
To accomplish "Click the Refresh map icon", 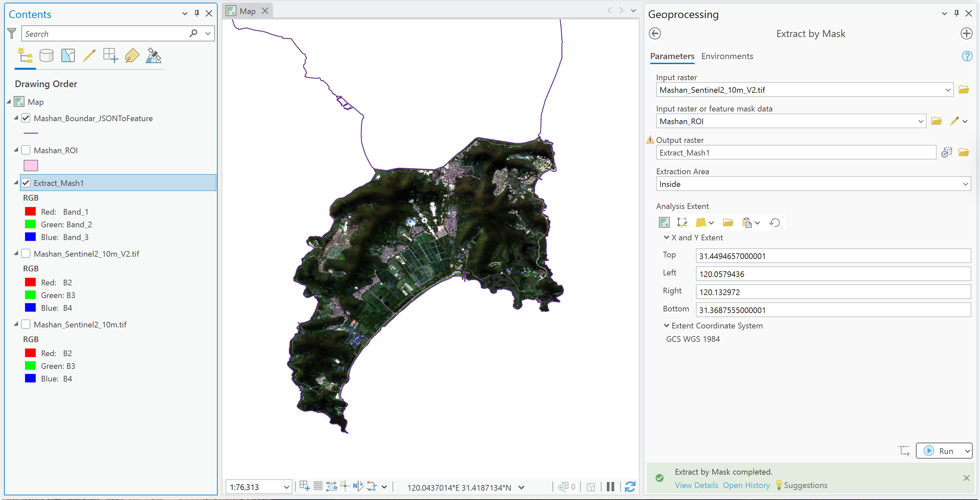I will click(630, 487).
